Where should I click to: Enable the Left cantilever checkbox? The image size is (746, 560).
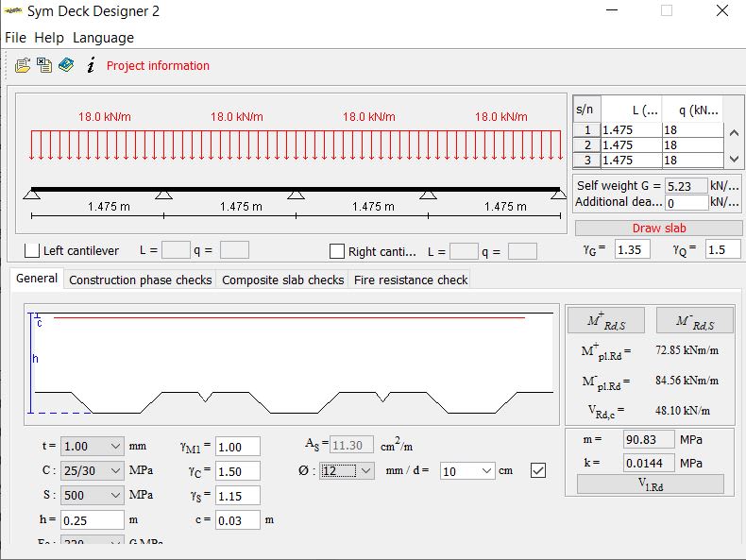(x=32, y=250)
